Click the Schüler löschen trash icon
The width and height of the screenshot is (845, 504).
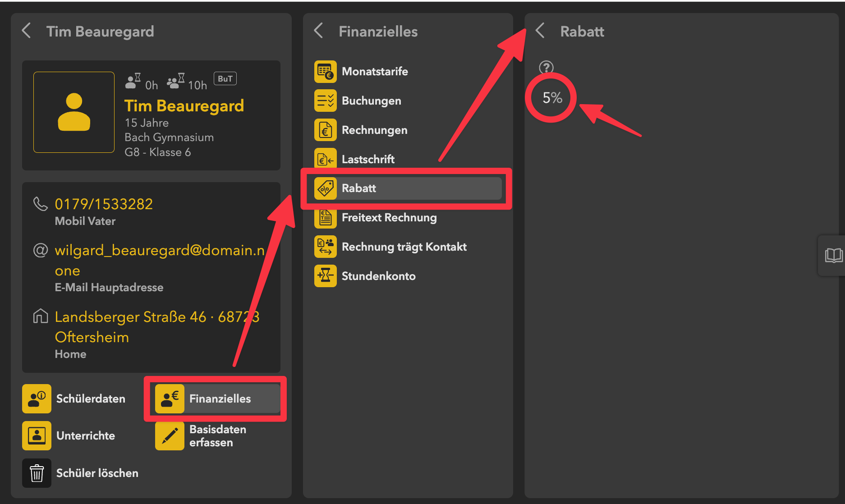[x=37, y=473]
